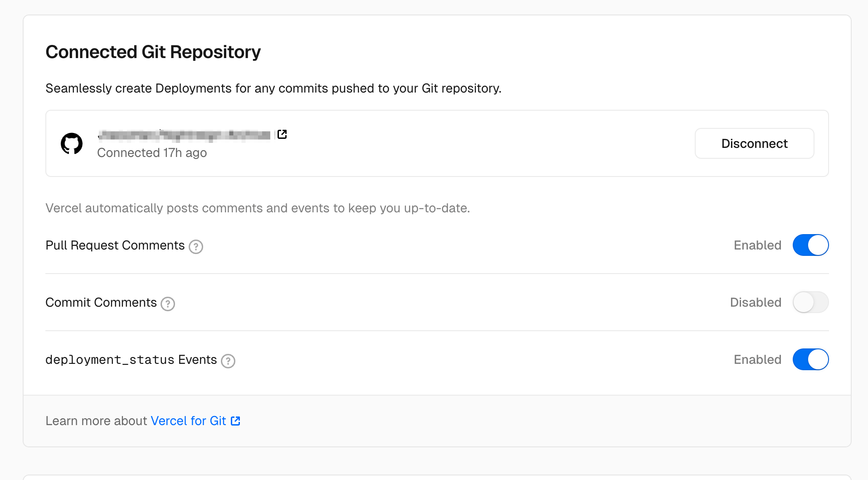868x480 pixels.
Task: Click Enabled text beside deployment_status Events
Action: coord(757,360)
